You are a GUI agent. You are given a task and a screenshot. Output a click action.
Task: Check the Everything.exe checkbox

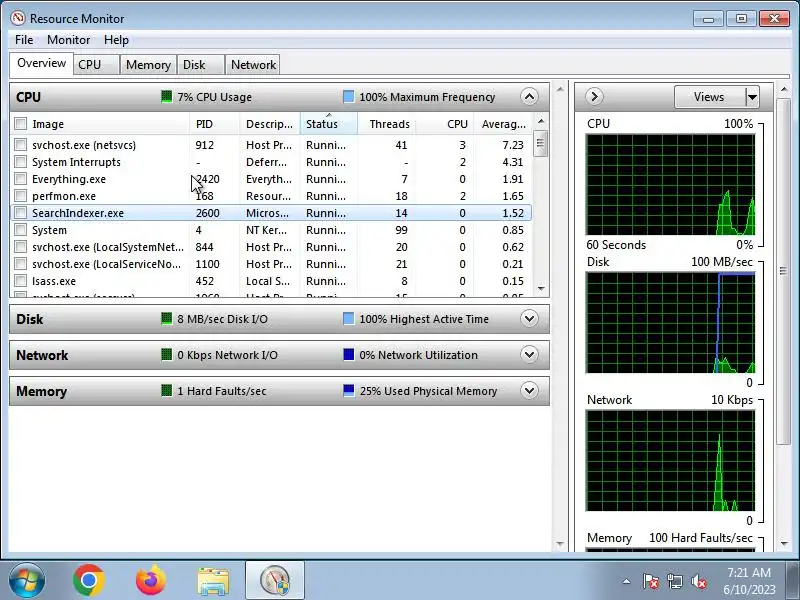[x=20, y=179]
